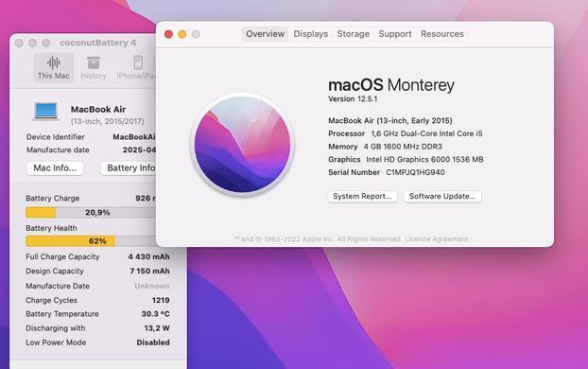
Task: Click Mac Info button
Action: click(55, 168)
